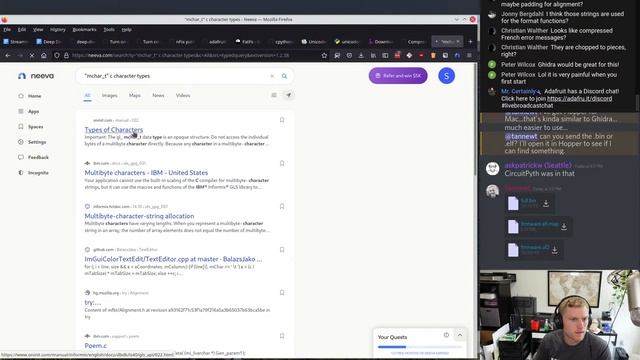The height and width of the screenshot is (360, 640).
Task: Bookmark the Multibyte characters IBM result
Action: (x=282, y=163)
